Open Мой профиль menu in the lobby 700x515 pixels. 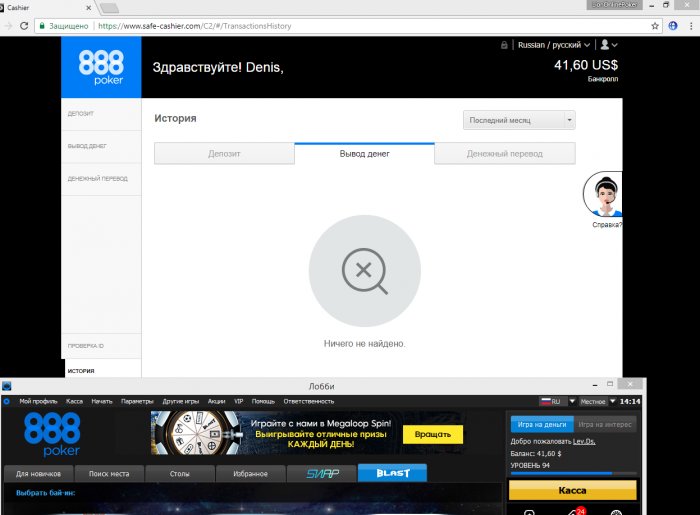38,401
